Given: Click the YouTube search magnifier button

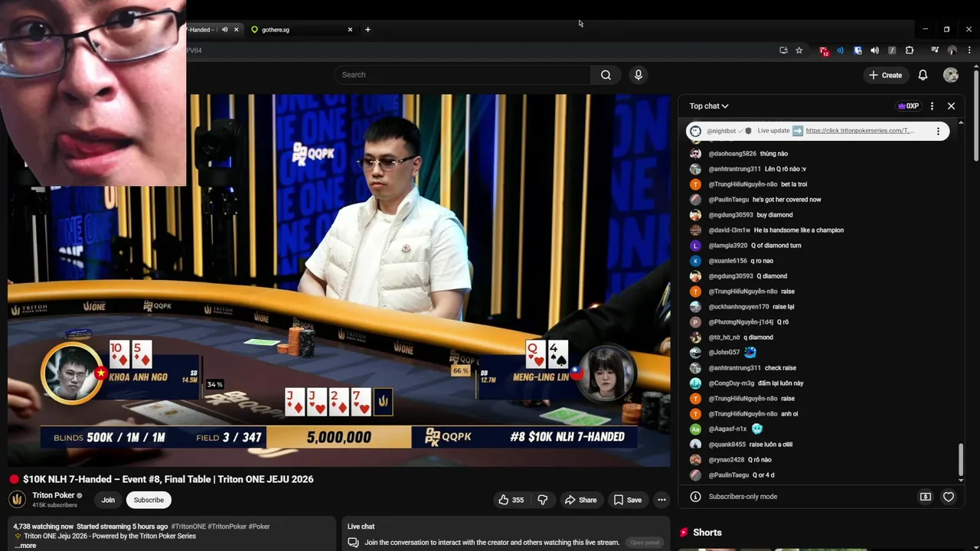Looking at the screenshot, I should pyautogui.click(x=606, y=75).
